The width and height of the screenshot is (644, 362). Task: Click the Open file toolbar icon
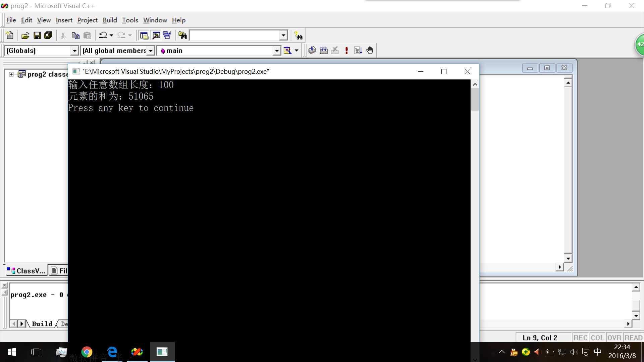(x=25, y=35)
